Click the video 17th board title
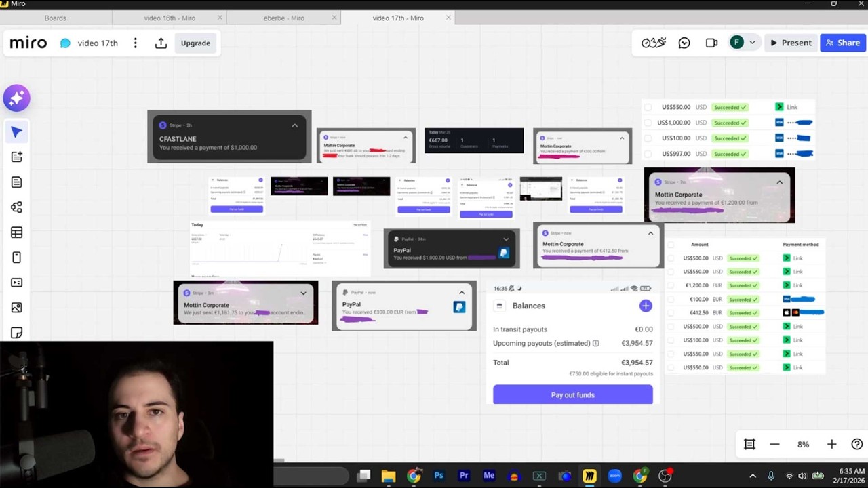The image size is (868, 488). pyautogui.click(x=98, y=43)
